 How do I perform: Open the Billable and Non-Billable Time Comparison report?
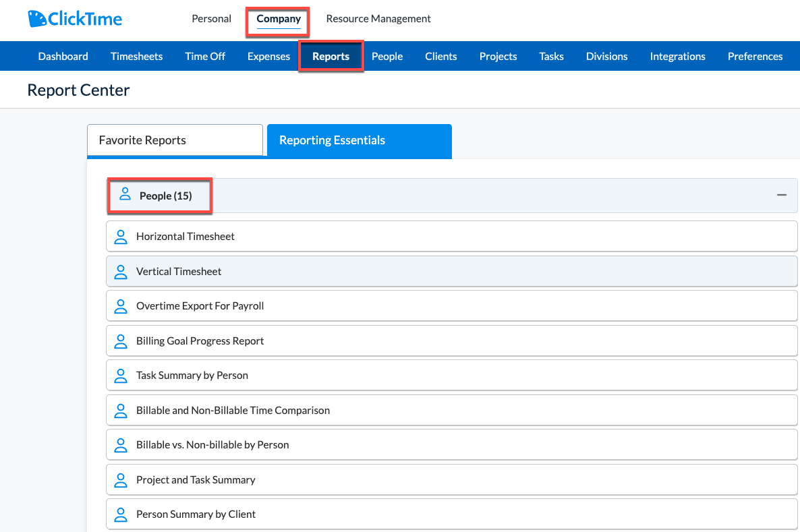coord(233,410)
